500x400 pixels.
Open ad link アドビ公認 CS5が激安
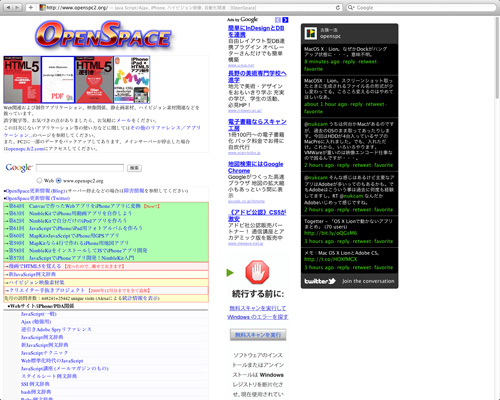tap(257, 215)
